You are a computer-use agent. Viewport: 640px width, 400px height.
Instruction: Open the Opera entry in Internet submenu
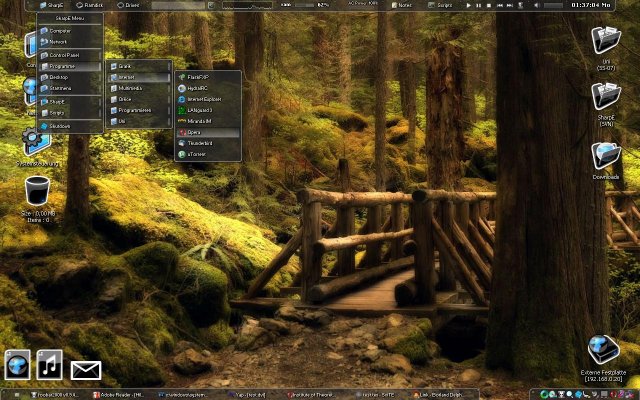208,132
